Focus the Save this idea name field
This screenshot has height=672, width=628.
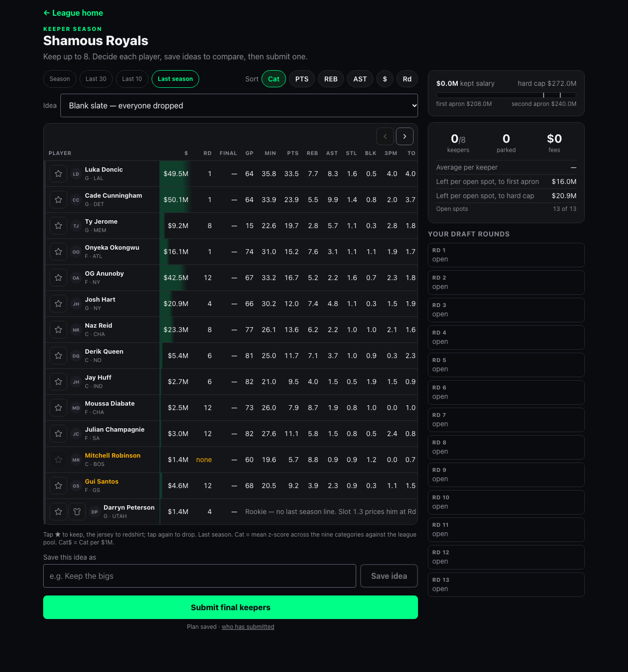(x=200, y=576)
